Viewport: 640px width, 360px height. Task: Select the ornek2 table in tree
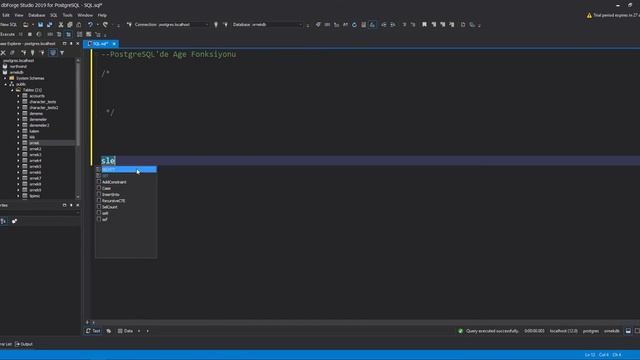pos(35,149)
